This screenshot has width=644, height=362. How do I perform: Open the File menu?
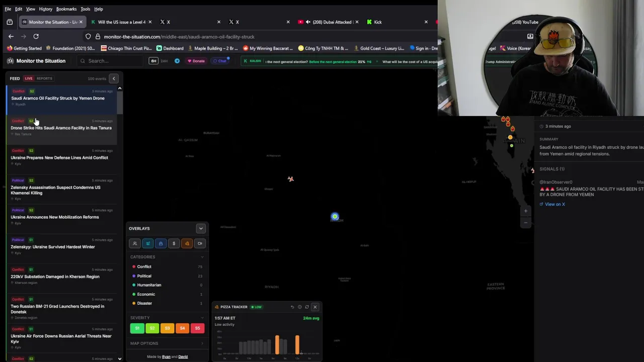pyautogui.click(x=8, y=9)
